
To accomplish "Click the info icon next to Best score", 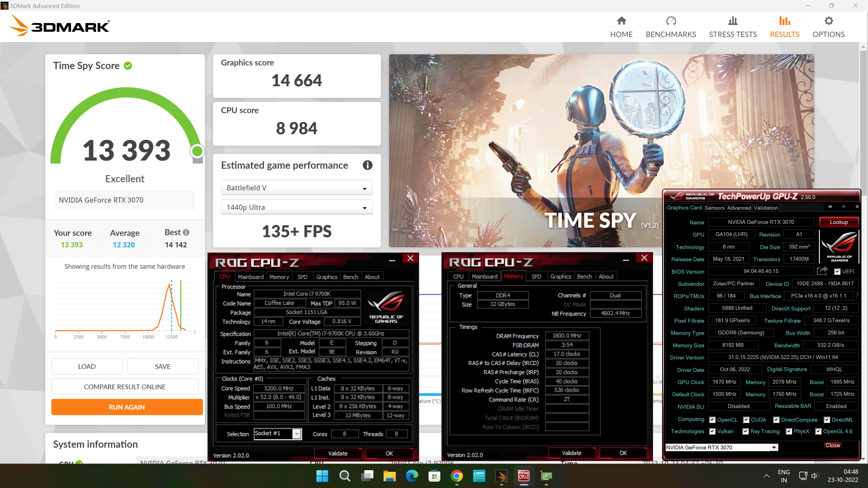I will (x=186, y=232).
